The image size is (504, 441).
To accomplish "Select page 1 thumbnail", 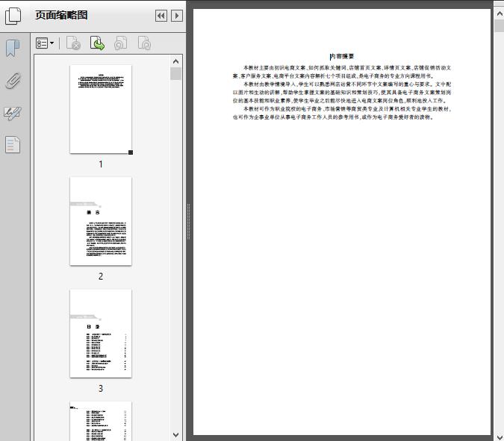I will coord(101,109).
